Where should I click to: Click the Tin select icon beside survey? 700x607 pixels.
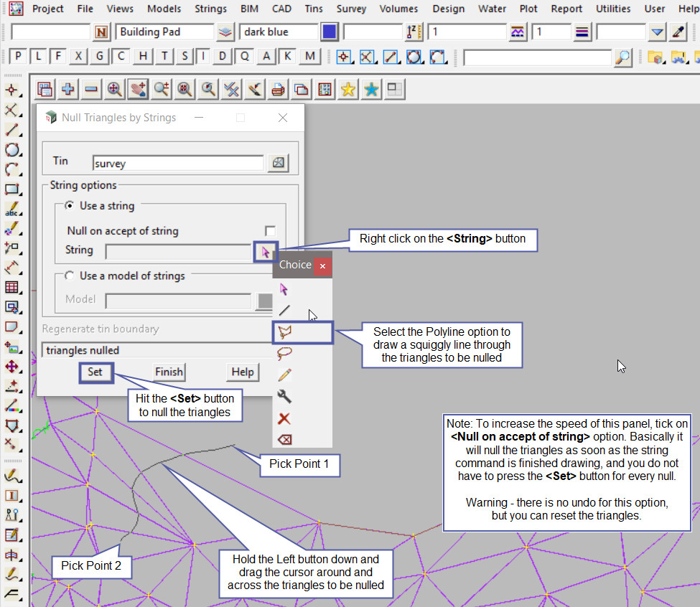278,164
